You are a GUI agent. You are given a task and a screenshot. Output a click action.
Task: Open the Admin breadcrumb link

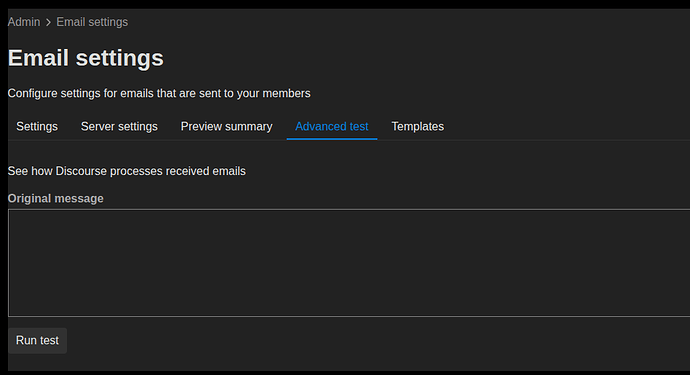pyautogui.click(x=24, y=22)
